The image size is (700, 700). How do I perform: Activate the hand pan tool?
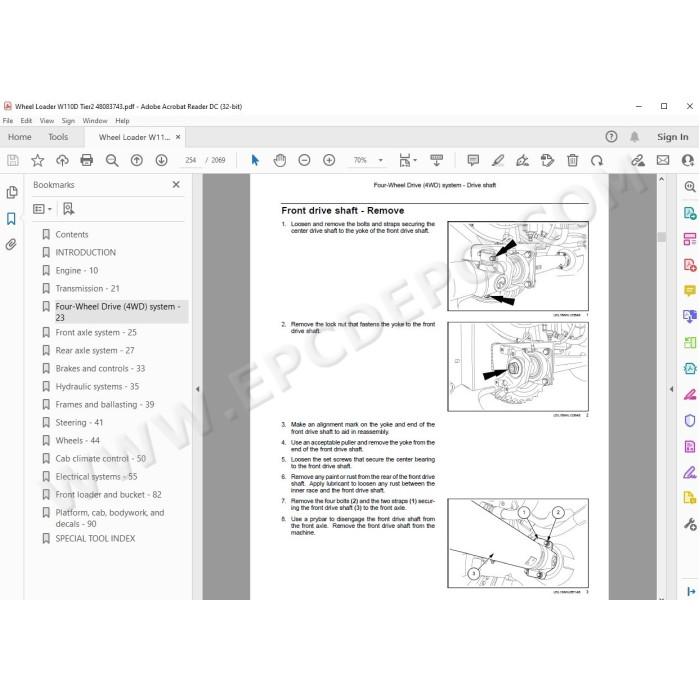[279, 160]
